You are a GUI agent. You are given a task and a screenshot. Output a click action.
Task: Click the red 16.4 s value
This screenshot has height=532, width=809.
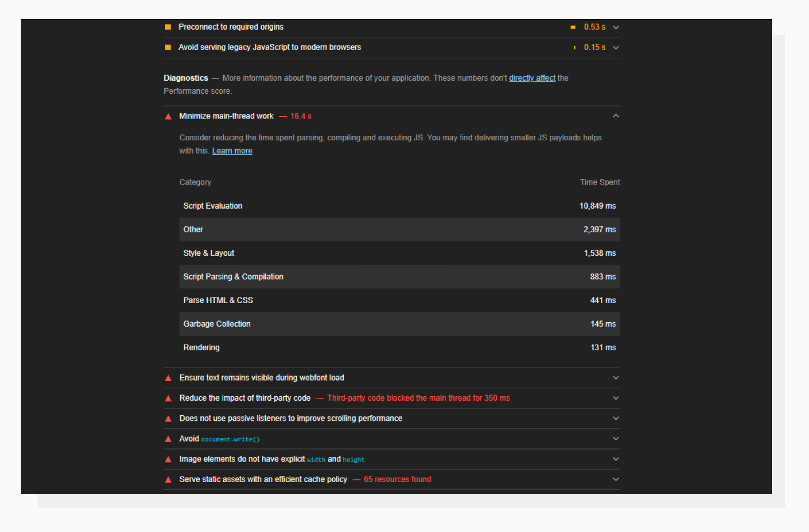tap(301, 116)
